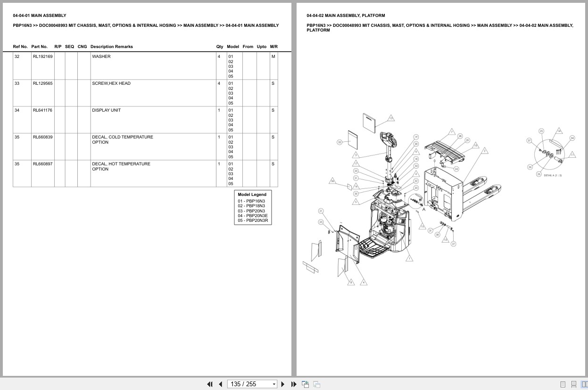Click the 04-04-01 MAIN ASSEMBLY heading

[40, 16]
